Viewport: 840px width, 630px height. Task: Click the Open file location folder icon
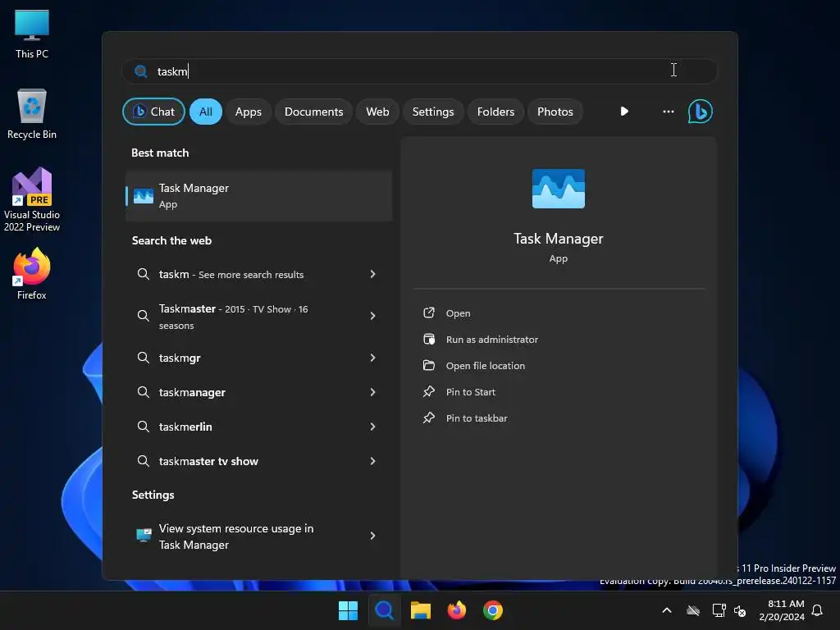point(428,365)
